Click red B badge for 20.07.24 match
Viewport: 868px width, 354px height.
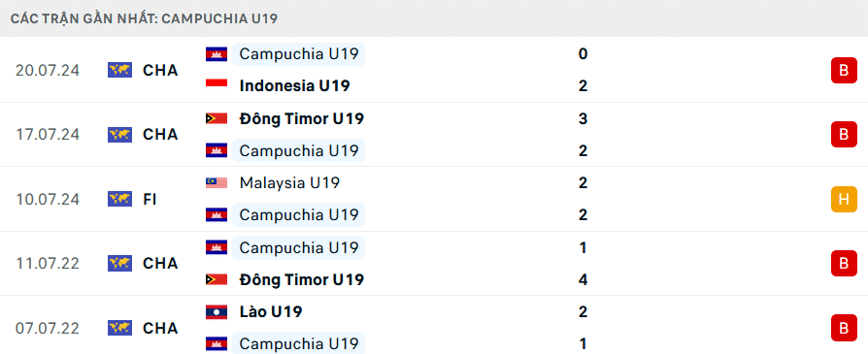click(844, 70)
